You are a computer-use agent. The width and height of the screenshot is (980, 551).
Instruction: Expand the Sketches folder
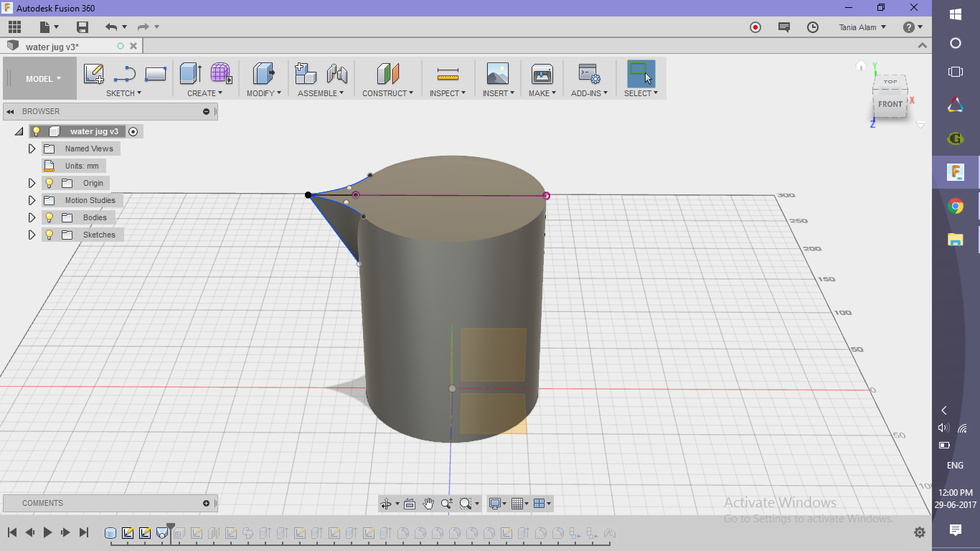pos(32,235)
